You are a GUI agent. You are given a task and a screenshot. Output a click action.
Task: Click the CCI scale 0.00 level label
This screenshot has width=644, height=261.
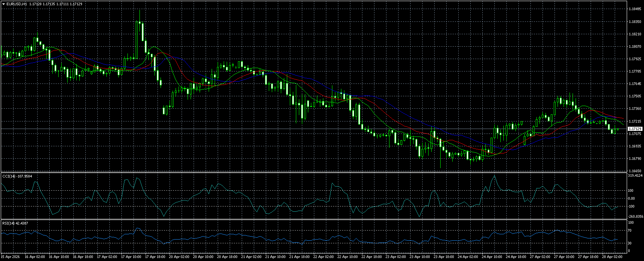click(x=632, y=199)
